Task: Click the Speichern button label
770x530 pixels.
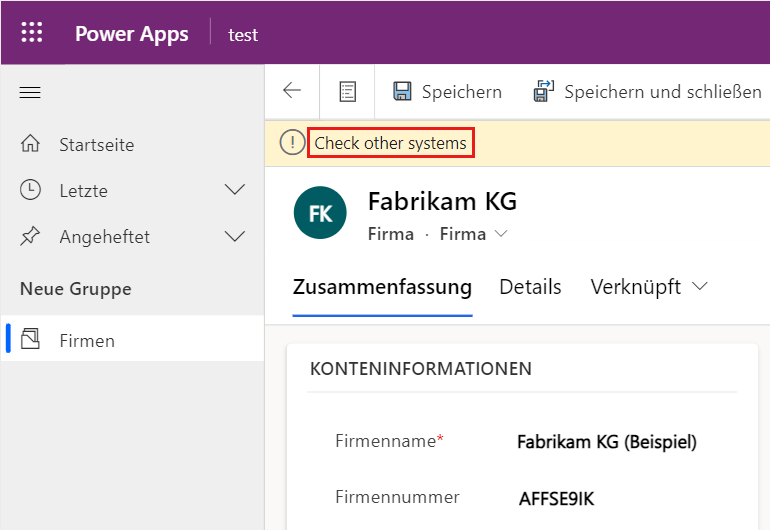Action: coord(462,92)
